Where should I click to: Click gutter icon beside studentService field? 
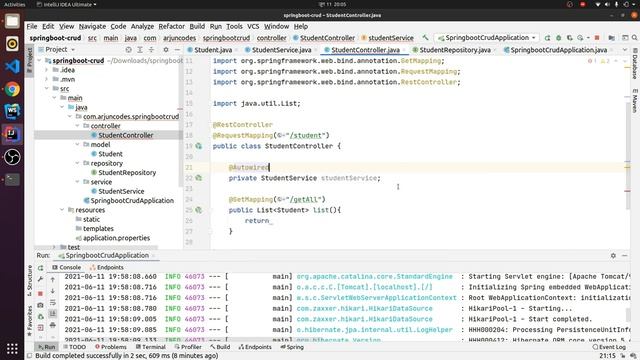(199, 178)
